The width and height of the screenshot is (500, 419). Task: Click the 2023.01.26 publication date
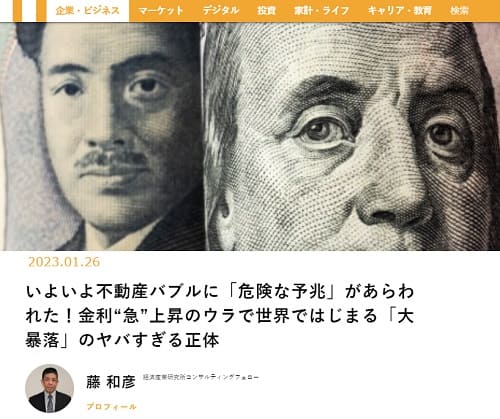point(64,262)
